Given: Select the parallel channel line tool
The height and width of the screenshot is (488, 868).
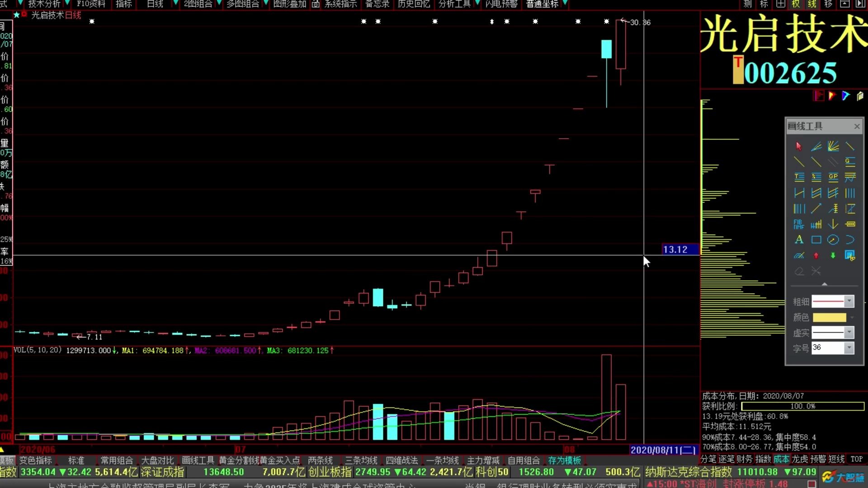Looking at the screenshot, I should coord(833,161).
